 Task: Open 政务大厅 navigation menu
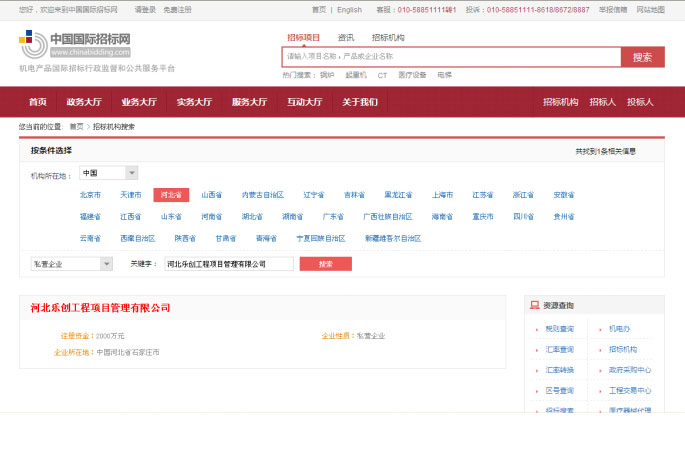84,102
